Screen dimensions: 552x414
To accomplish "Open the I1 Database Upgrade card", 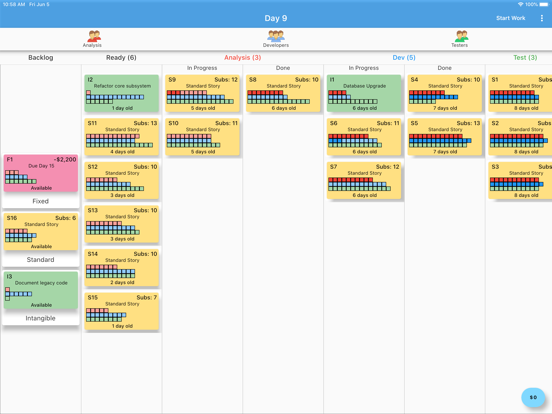I will [364, 93].
